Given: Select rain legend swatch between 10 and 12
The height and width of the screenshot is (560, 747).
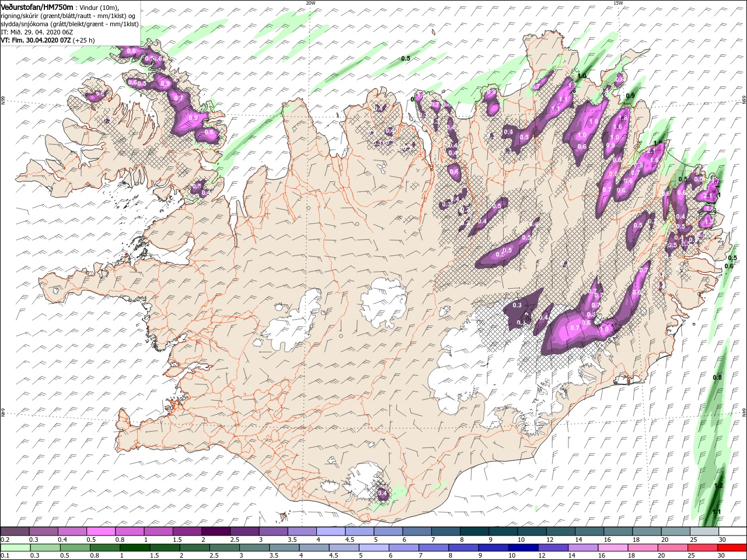Looking at the screenshot, I should pyautogui.click(x=522, y=548).
